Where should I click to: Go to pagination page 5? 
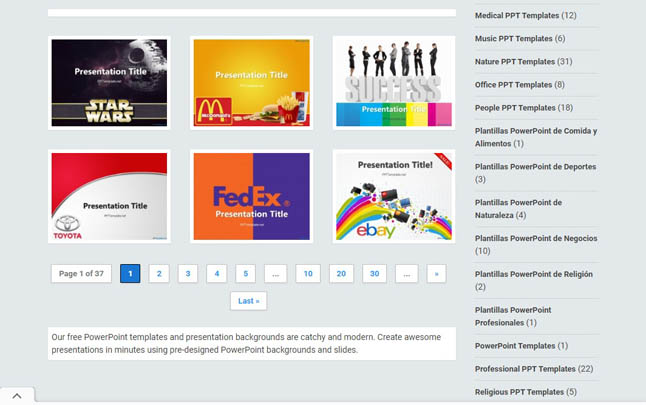(x=246, y=274)
